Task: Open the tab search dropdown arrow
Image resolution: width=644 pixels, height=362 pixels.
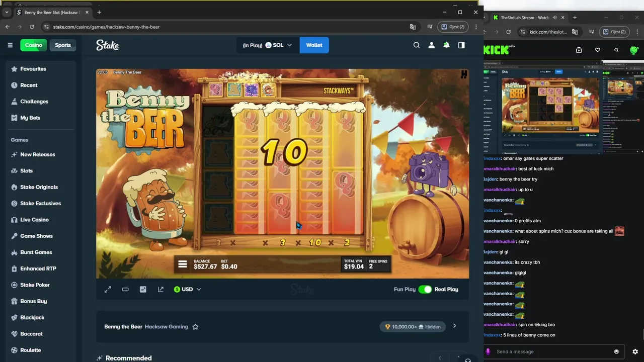Action: (7, 12)
